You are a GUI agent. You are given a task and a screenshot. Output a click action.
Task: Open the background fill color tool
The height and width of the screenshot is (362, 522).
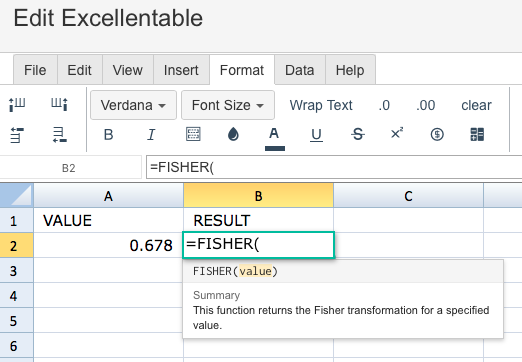(x=233, y=134)
